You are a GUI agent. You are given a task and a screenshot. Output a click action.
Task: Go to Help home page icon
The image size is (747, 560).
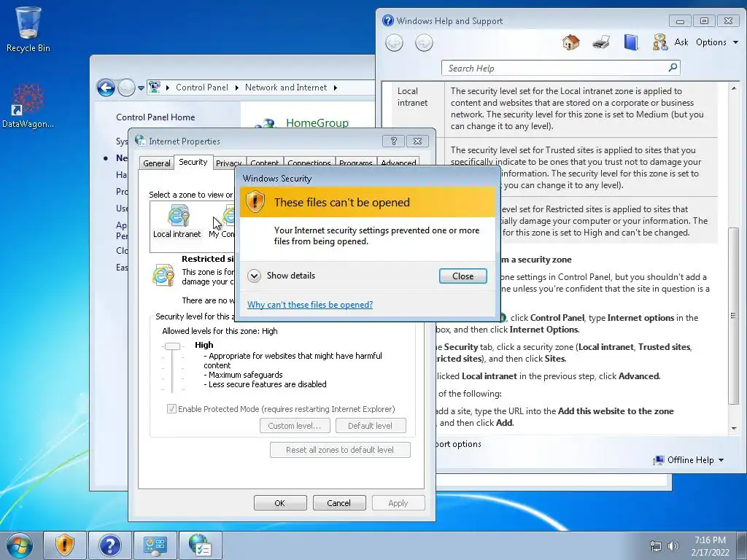(570, 42)
